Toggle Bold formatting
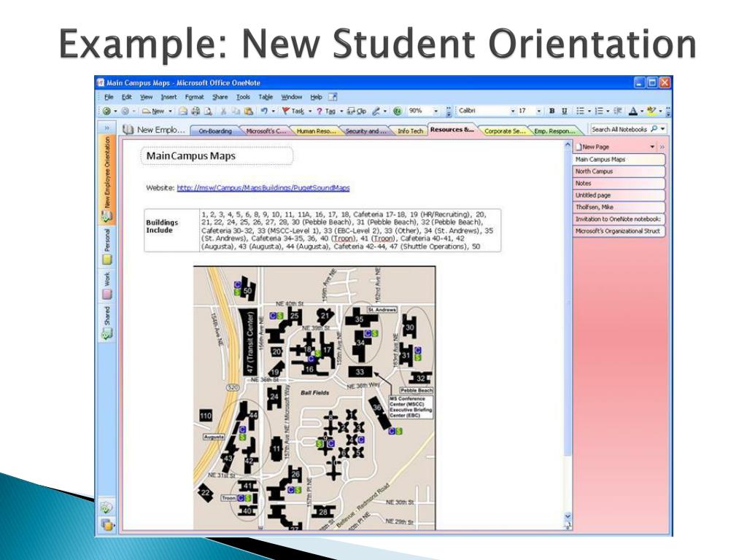The height and width of the screenshot is (560, 747). click(x=551, y=111)
